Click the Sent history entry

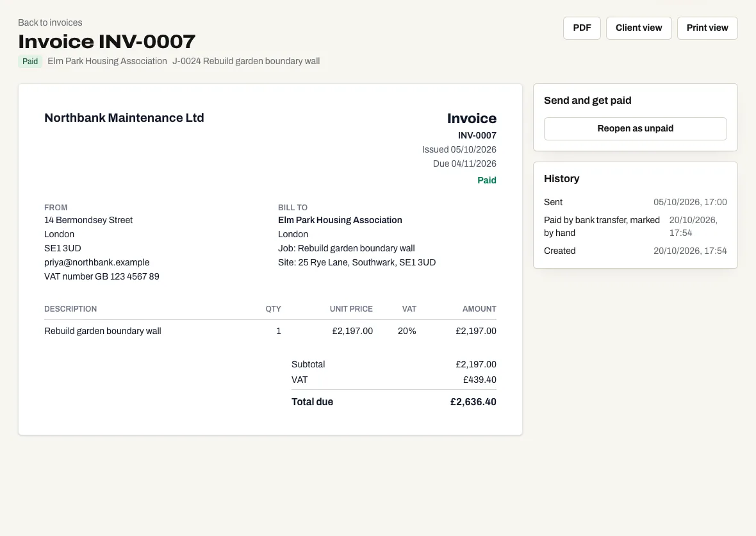tap(636, 202)
